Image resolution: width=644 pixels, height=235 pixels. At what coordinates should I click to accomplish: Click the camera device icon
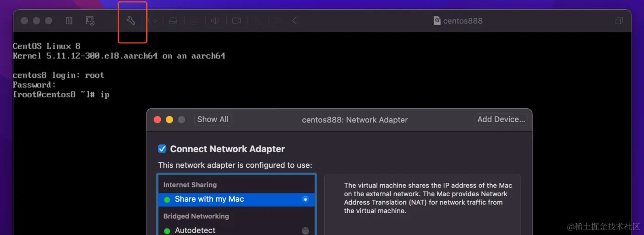(236, 21)
